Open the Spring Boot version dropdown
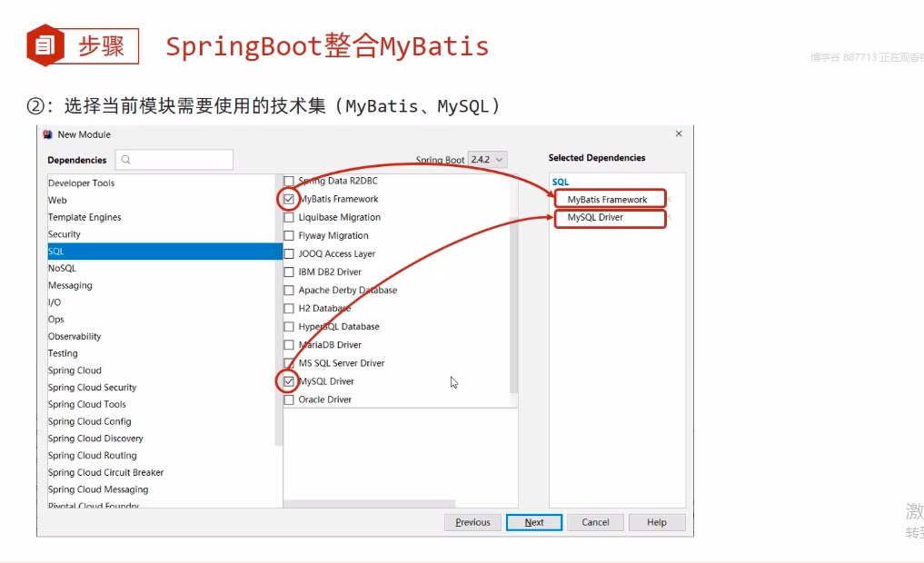924x563 pixels. (487, 160)
